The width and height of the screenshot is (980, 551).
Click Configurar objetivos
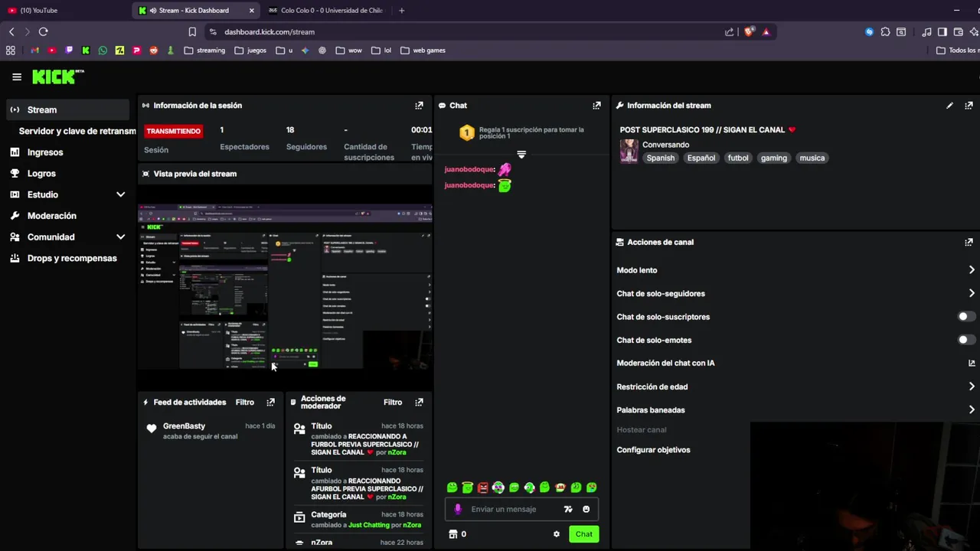point(653,450)
